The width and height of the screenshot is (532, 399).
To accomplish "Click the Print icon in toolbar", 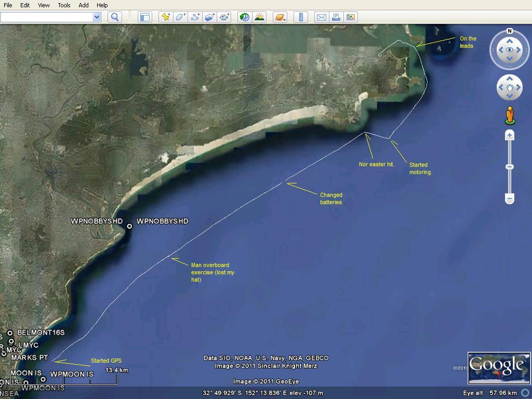I will pyautogui.click(x=336, y=17).
